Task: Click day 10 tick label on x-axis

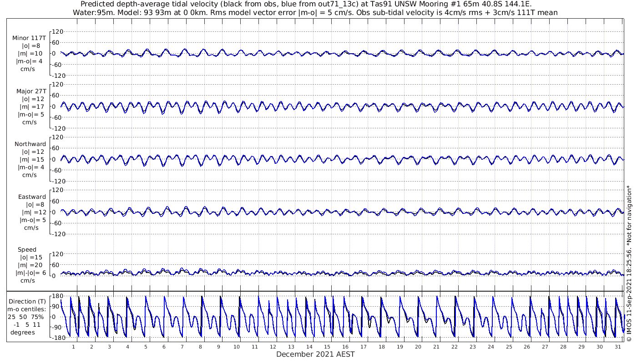Action: 237,347
